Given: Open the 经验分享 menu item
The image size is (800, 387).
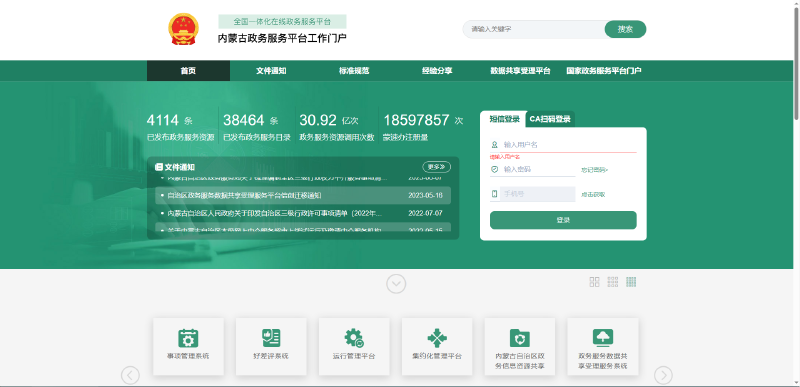Looking at the screenshot, I should click(437, 71).
